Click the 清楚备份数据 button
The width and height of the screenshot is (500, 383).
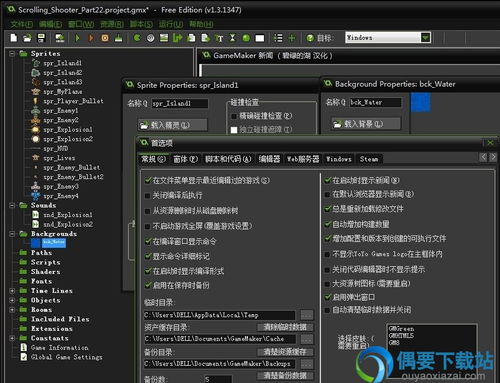click(x=285, y=375)
